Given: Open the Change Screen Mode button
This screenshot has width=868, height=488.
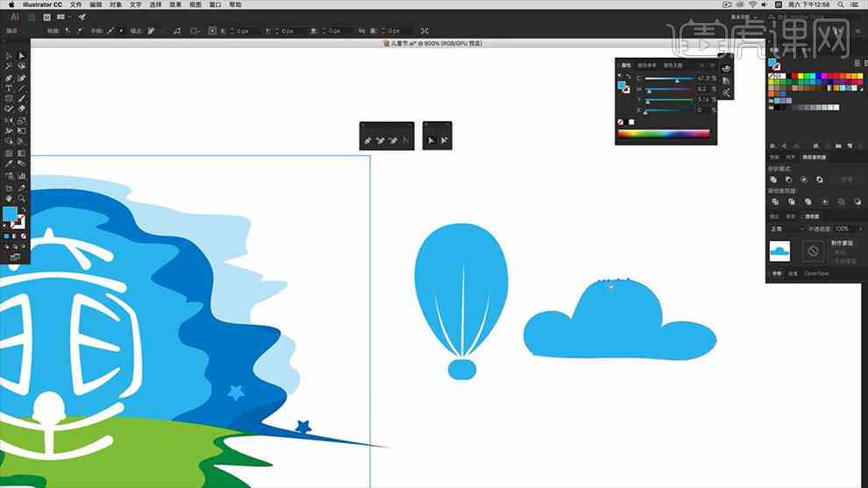Looking at the screenshot, I should click(15, 258).
